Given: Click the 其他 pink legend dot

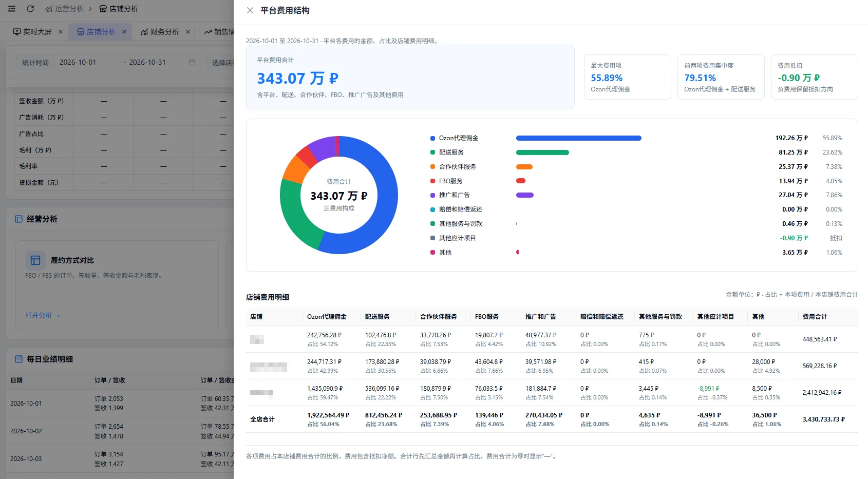Looking at the screenshot, I should tap(432, 253).
